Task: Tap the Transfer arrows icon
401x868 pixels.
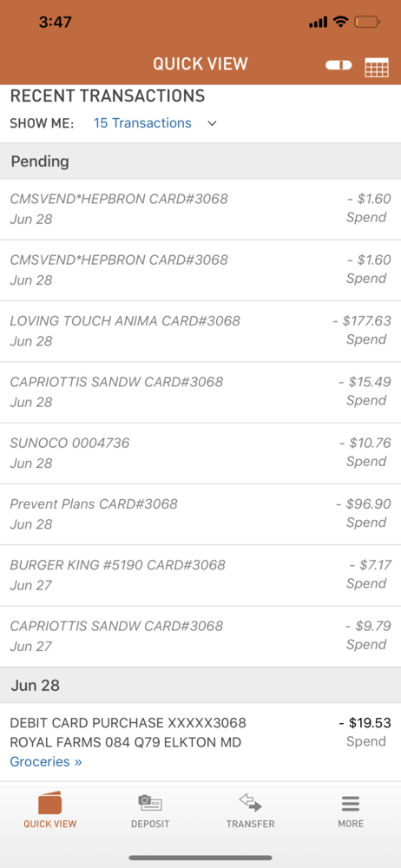Action: (250, 803)
